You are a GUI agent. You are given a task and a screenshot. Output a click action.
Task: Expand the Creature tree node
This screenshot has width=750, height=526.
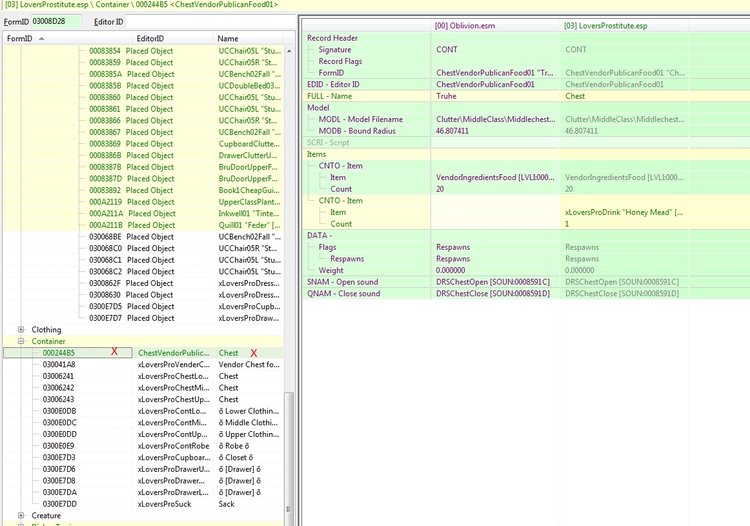click(21, 515)
